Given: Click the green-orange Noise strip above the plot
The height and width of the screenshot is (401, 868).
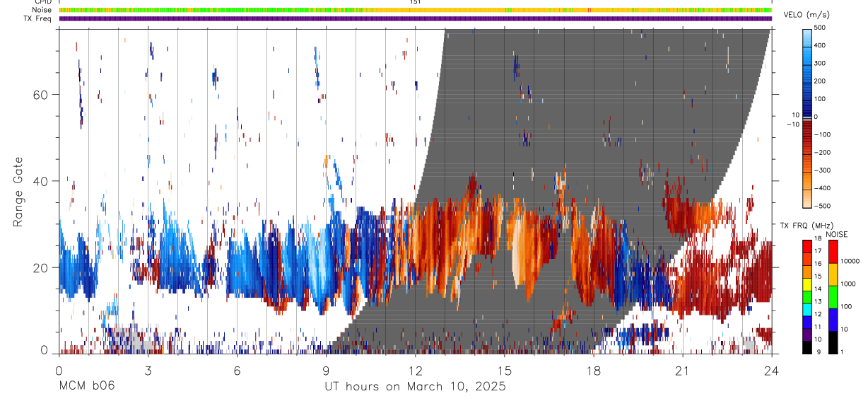Looking at the screenshot, I should coord(416,10).
